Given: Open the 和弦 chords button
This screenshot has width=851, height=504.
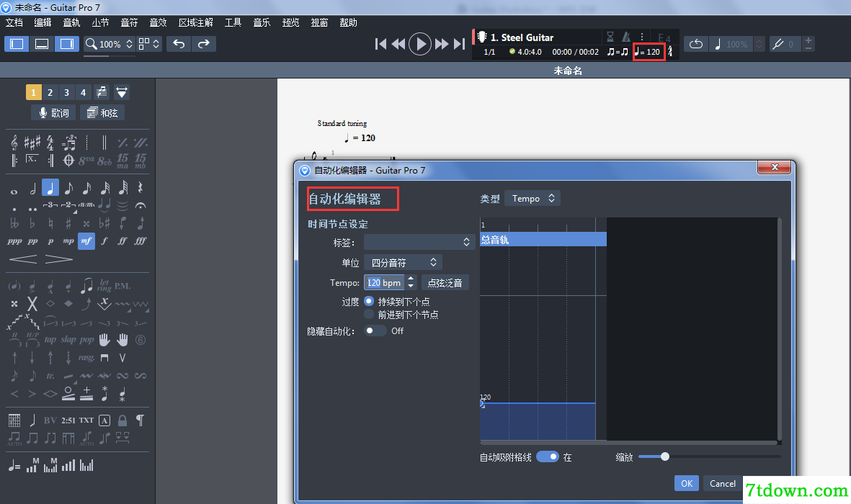Looking at the screenshot, I should point(102,113).
